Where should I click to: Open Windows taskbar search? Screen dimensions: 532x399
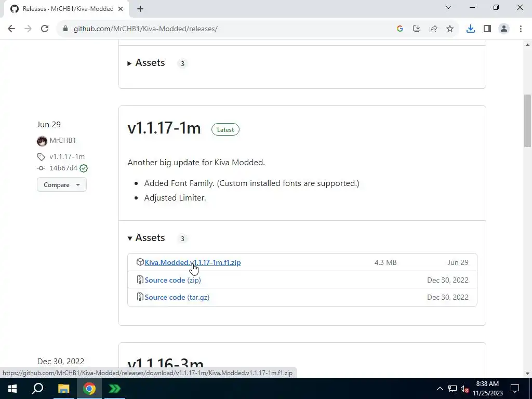click(x=37, y=389)
